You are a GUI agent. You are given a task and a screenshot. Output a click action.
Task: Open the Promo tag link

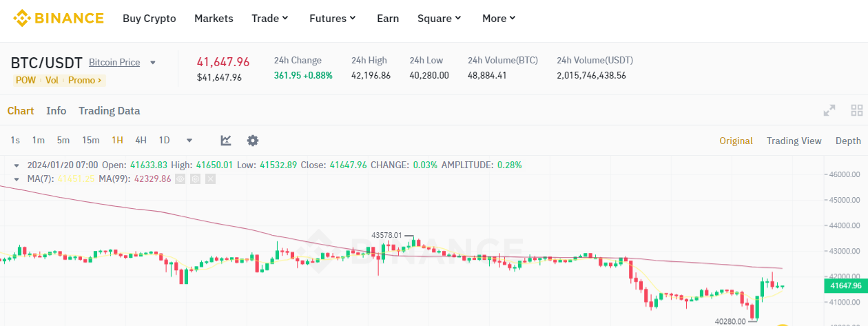point(85,80)
